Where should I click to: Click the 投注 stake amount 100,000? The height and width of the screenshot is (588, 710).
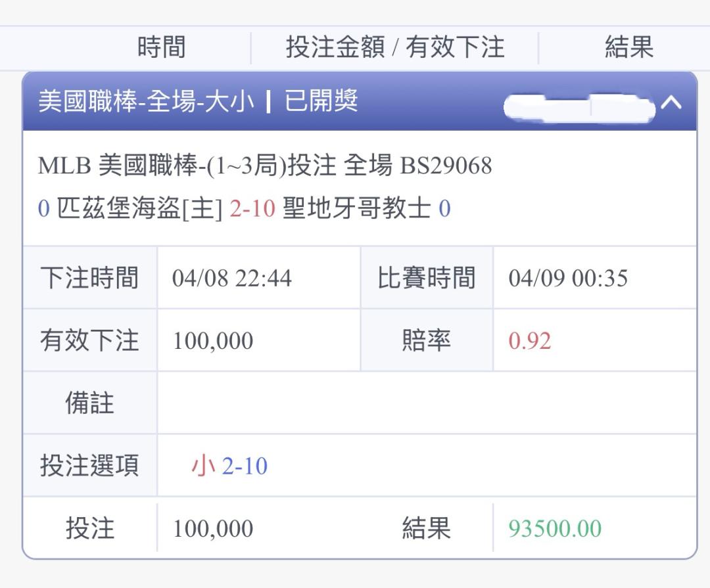pyautogui.click(x=213, y=529)
